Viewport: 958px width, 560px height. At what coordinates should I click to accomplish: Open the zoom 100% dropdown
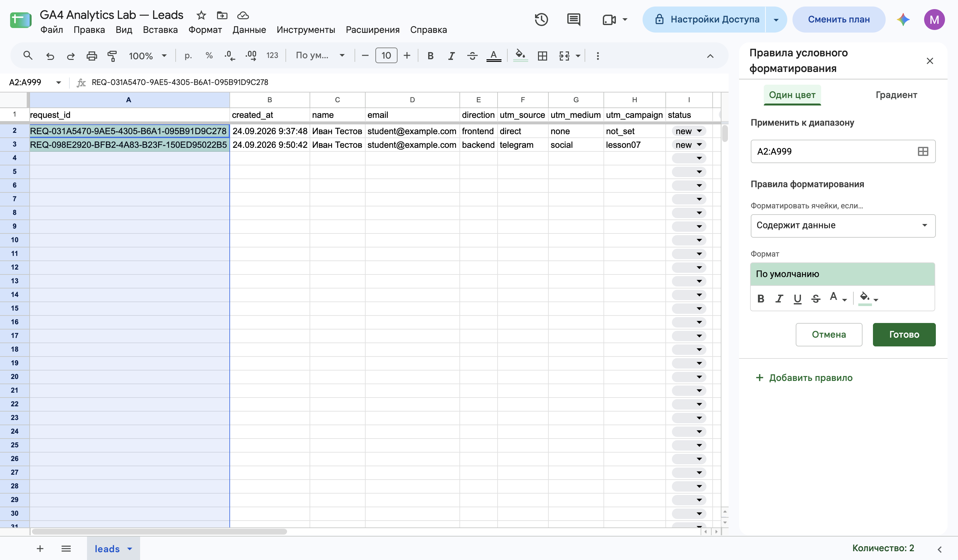point(148,56)
